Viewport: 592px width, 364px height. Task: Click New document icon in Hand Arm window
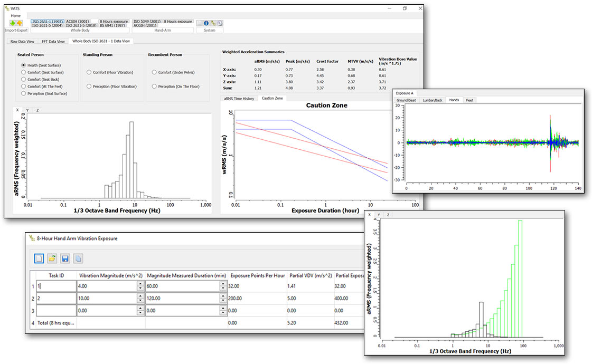[x=39, y=258]
